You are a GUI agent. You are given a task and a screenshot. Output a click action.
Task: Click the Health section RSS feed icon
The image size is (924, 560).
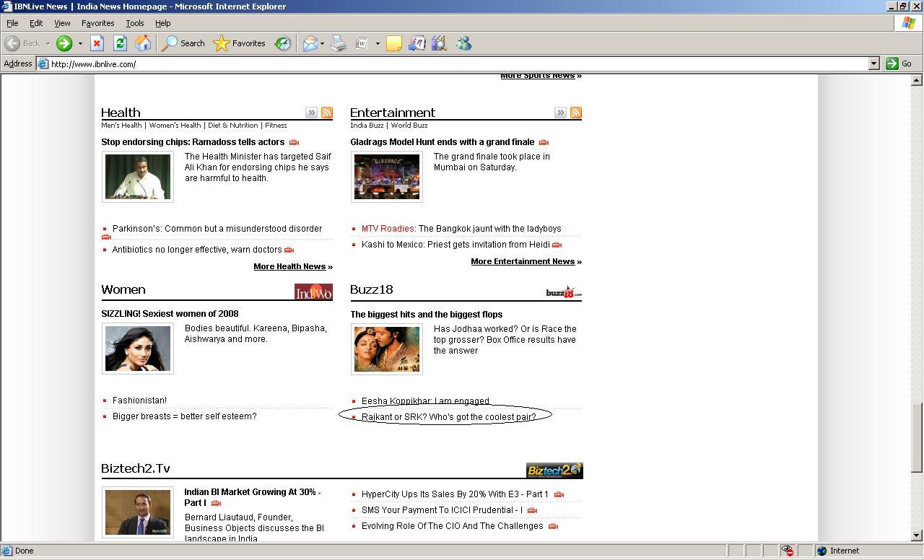[x=327, y=113]
